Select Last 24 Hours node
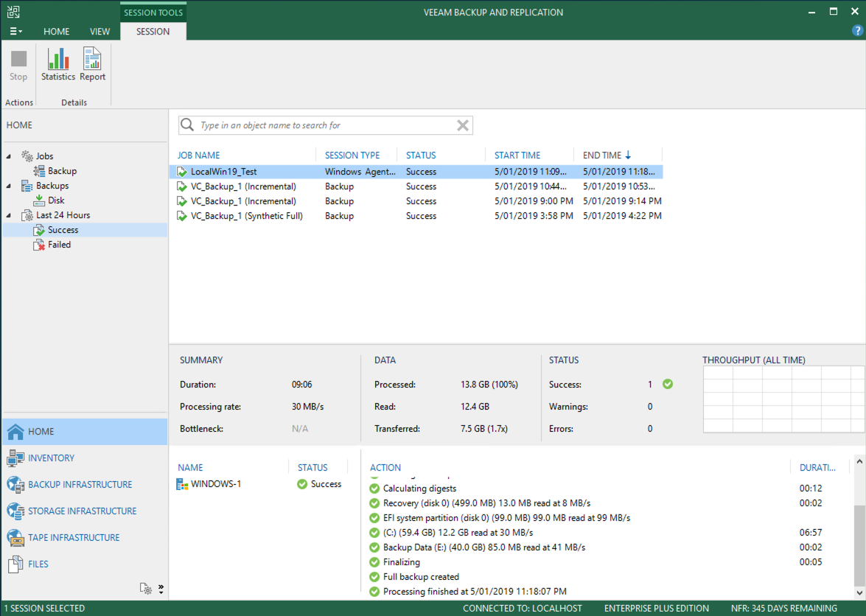The height and width of the screenshot is (616, 866). (56, 215)
